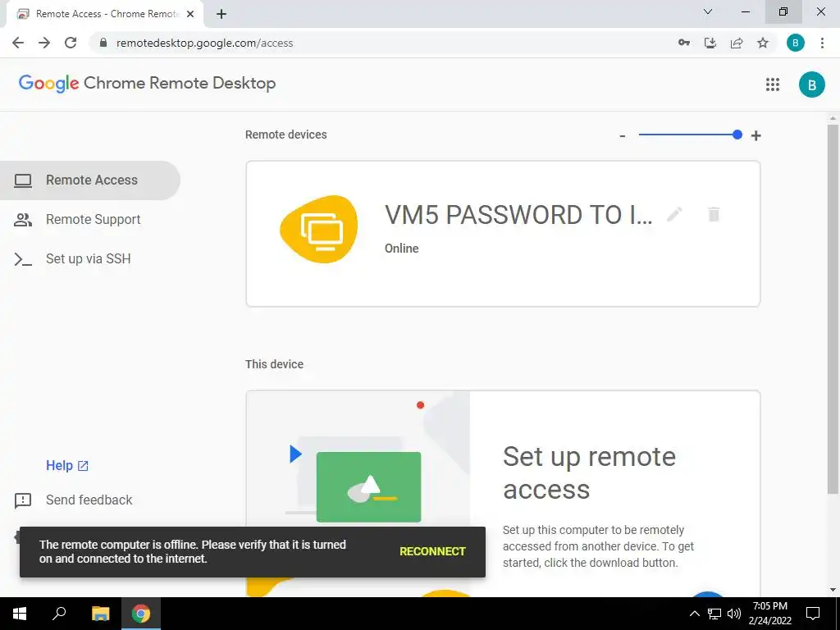Open Google apps grid
The width and height of the screenshot is (840, 630).
pyautogui.click(x=773, y=84)
